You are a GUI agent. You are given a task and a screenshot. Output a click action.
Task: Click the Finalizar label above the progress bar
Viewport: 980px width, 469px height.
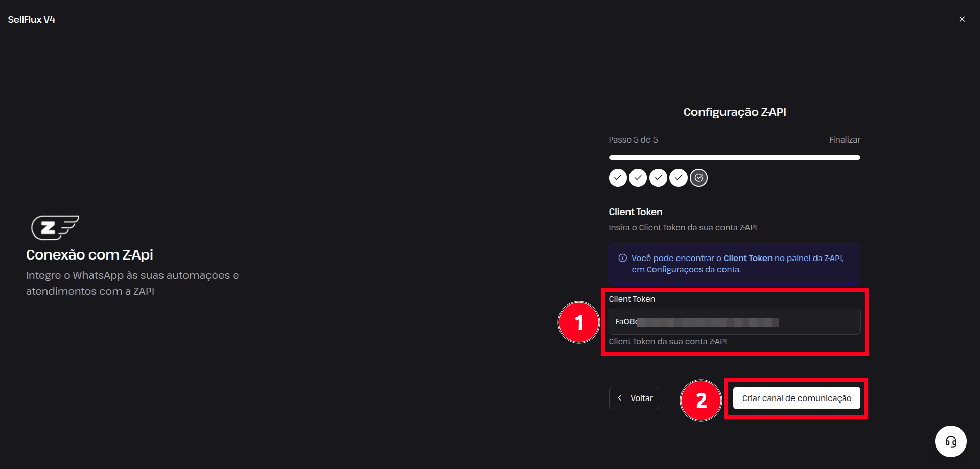(x=845, y=139)
